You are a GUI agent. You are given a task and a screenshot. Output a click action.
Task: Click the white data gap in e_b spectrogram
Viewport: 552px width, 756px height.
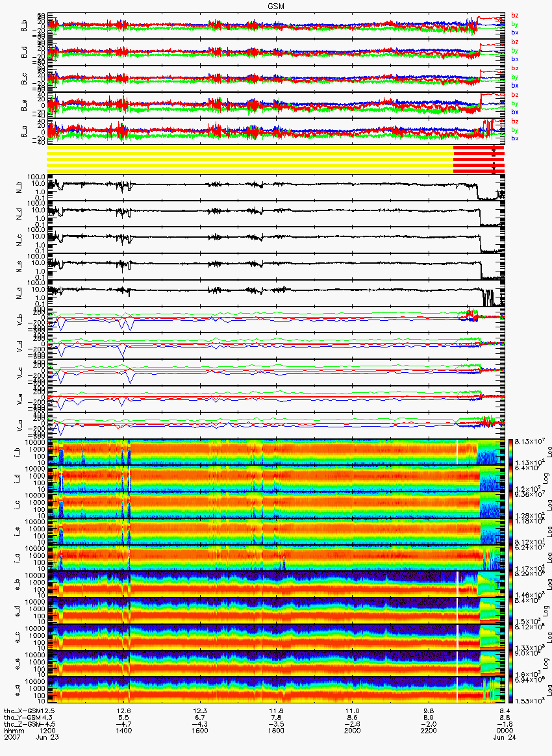(457, 584)
